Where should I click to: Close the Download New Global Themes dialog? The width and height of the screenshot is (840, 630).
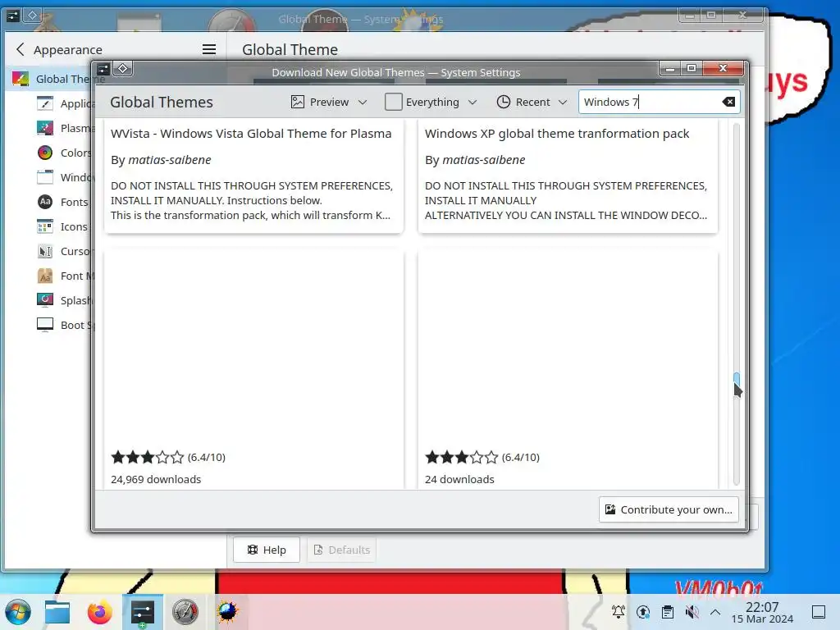click(x=724, y=68)
